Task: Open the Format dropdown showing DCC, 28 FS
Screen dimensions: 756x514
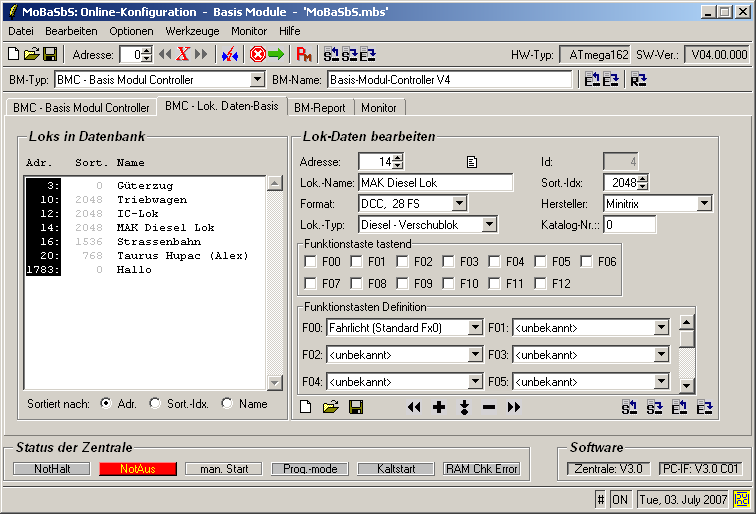Action: pos(459,204)
